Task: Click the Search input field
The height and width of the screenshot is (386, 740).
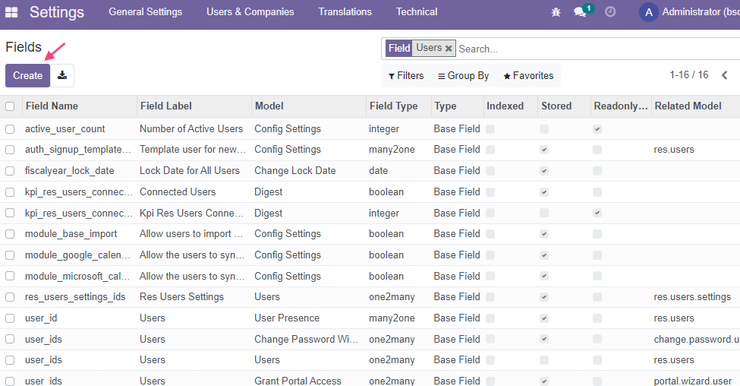Action: (597, 49)
